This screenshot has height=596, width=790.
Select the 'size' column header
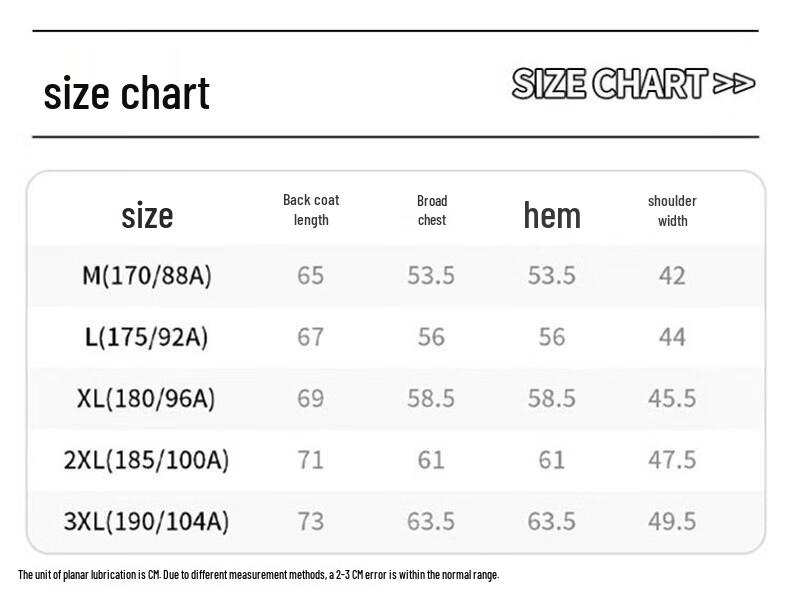pos(147,216)
